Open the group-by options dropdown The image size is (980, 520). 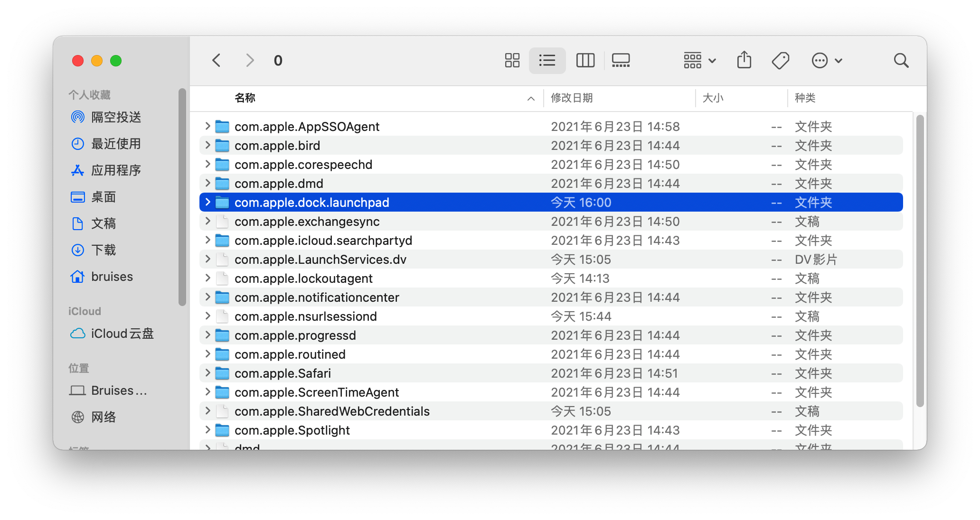click(x=700, y=60)
